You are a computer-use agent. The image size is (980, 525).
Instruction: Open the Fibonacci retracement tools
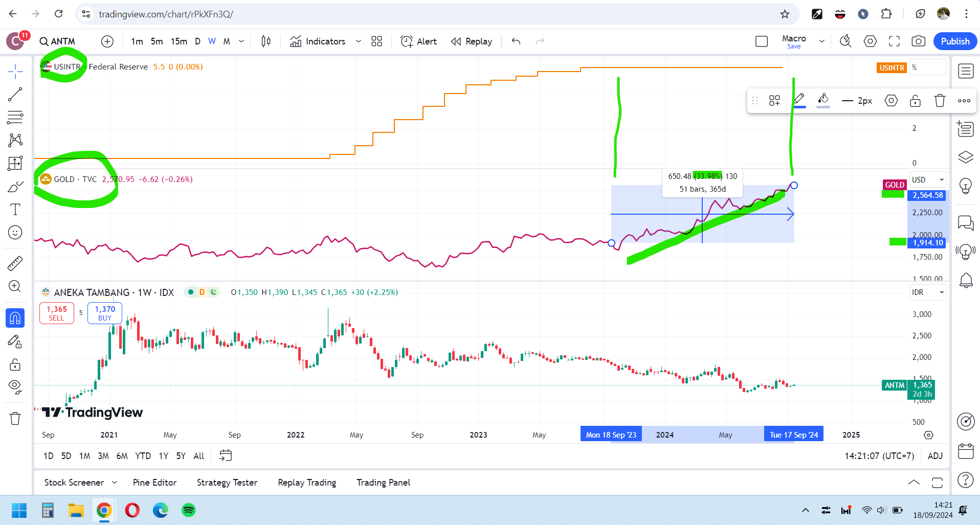15,118
